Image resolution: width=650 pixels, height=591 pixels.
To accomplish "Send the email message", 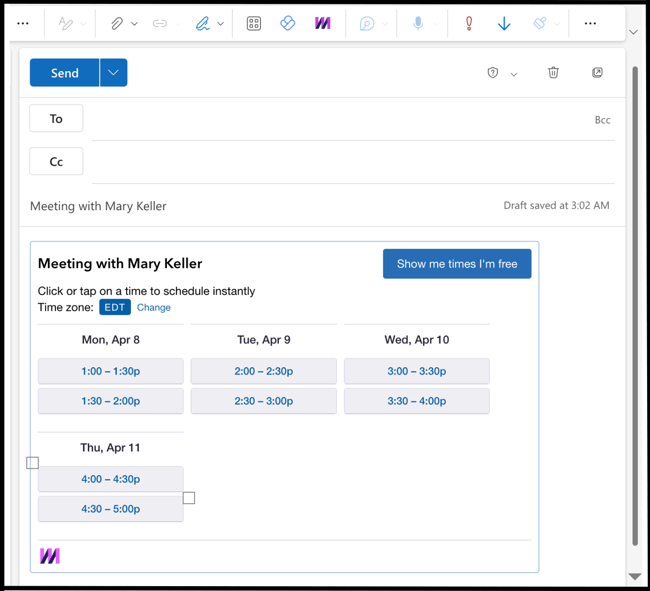I will tap(64, 73).
